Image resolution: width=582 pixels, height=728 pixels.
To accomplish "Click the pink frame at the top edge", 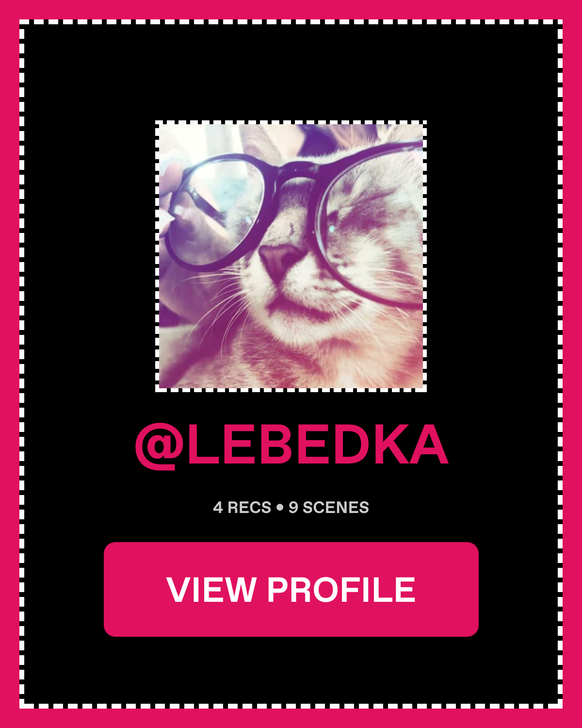I will [291, 10].
